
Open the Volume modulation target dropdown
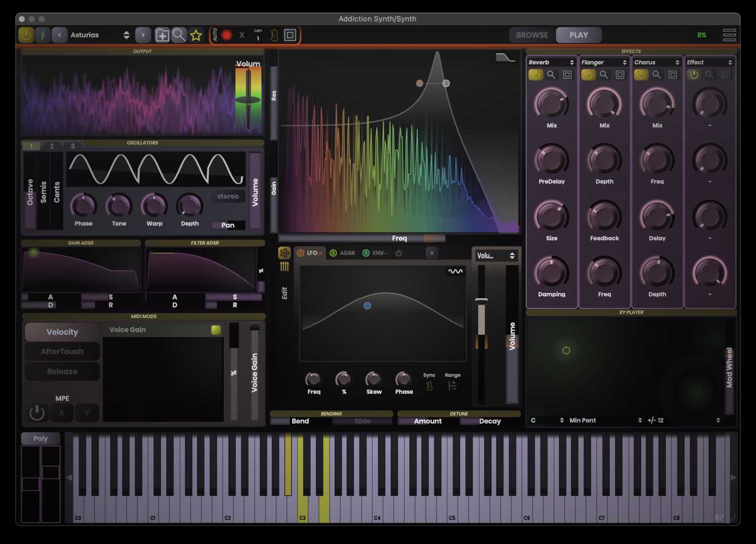point(496,255)
